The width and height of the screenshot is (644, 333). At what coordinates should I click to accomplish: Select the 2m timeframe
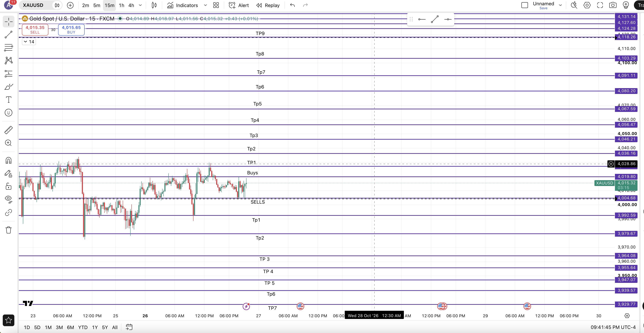point(85,5)
